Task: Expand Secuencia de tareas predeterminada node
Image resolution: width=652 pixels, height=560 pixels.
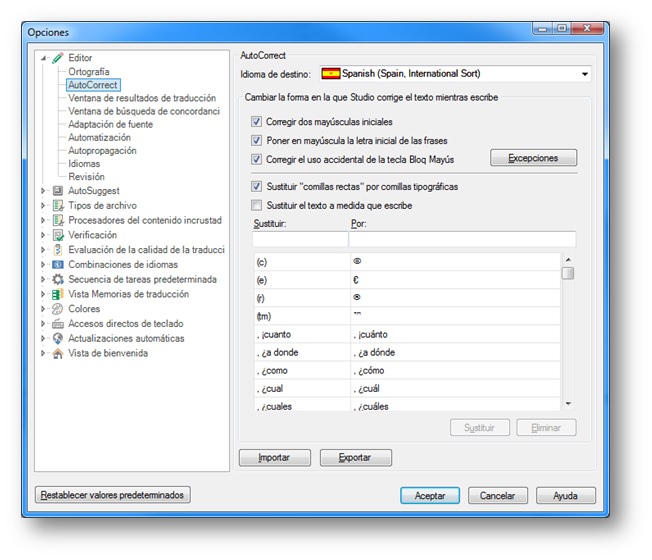Action: tap(43, 279)
